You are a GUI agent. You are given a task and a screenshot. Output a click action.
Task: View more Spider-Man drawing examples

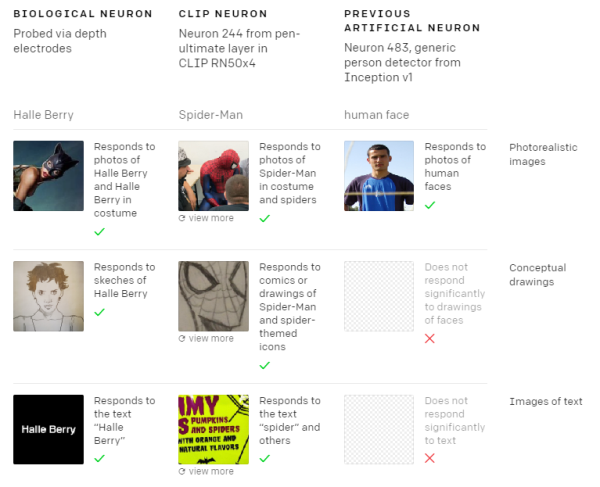(206, 338)
